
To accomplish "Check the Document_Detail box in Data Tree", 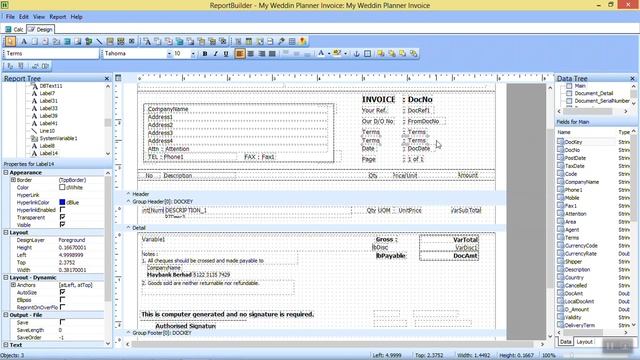I will (569, 93).
